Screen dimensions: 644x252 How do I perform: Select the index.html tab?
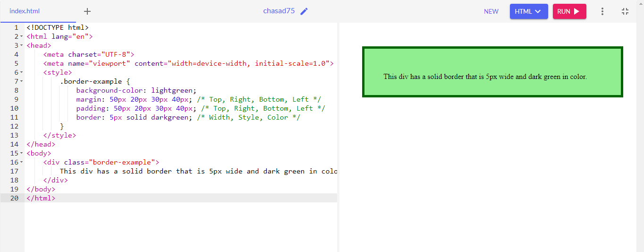(x=25, y=11)
